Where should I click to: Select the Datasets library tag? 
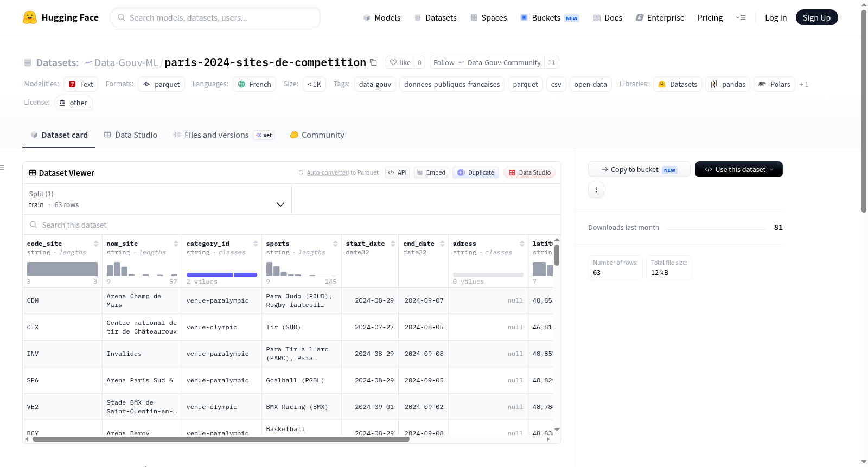click(x=678, y=84)
